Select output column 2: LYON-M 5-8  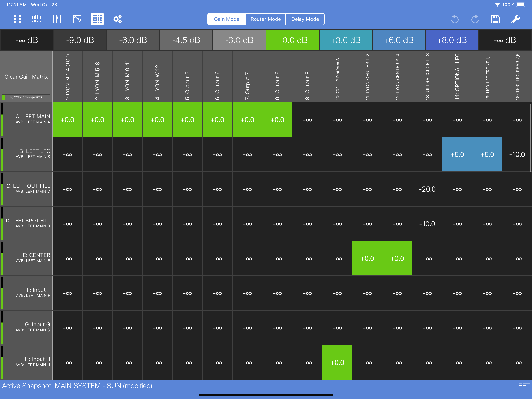(97, 77)
